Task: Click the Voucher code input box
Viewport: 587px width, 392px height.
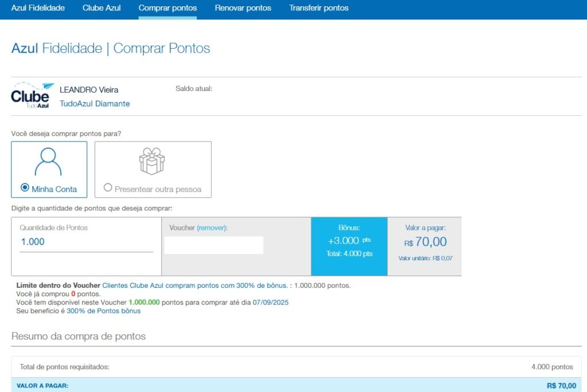Action: 214,245
